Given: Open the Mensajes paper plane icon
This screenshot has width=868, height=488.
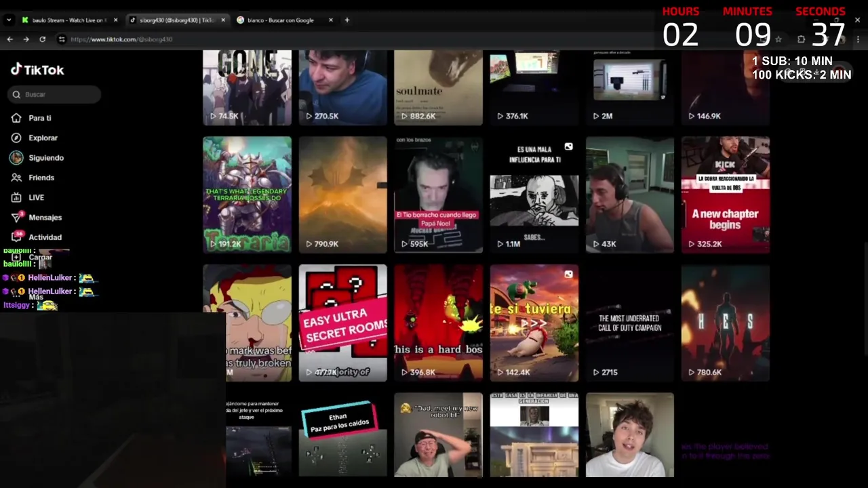Looking at the screenshot, I should pyautogui.click(x=16, y=217).
